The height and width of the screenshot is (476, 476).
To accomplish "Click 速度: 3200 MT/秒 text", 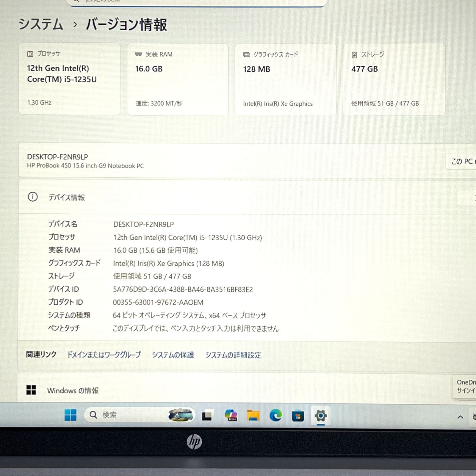I will point(159,104).
